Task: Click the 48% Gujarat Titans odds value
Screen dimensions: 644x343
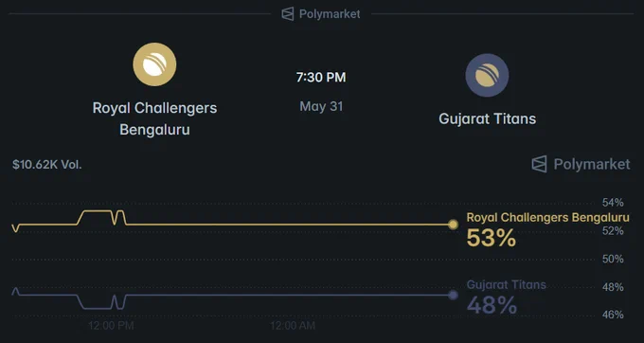Action: point(492,305)
